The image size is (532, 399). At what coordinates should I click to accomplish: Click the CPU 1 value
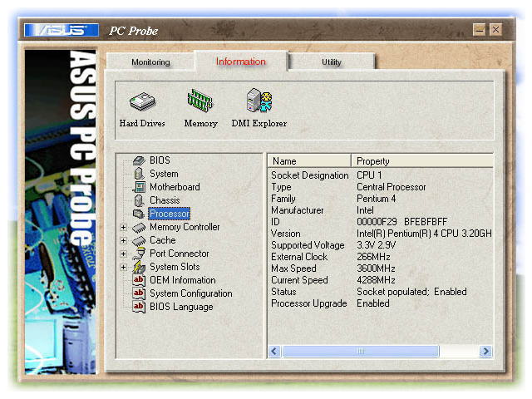[x=369, y=175]
